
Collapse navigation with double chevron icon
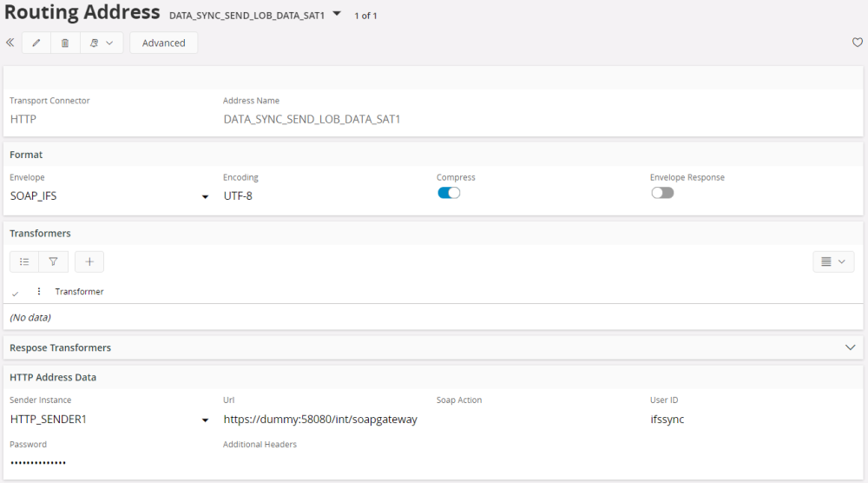(10, 43)
